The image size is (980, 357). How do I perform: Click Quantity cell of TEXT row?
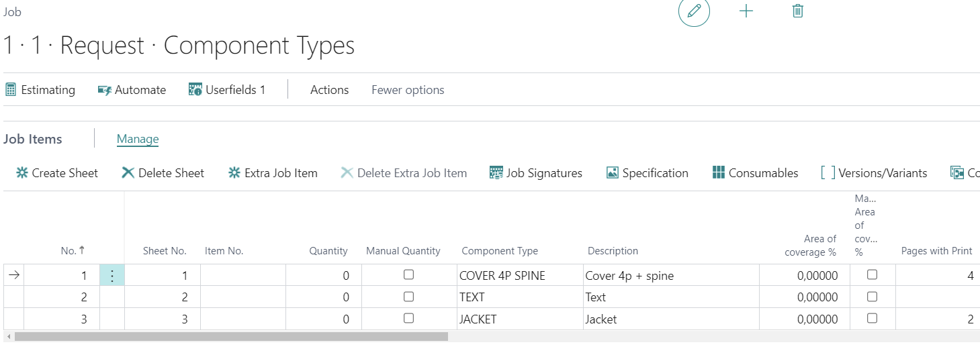pyautogui.click(x=324, y=297)
